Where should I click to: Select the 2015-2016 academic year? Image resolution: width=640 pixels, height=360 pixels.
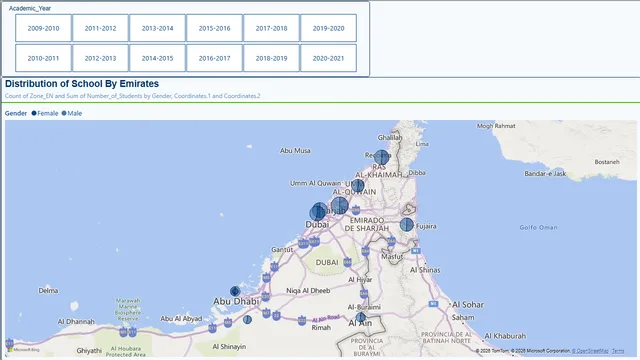pyautogui.click(x=214, y=28)
